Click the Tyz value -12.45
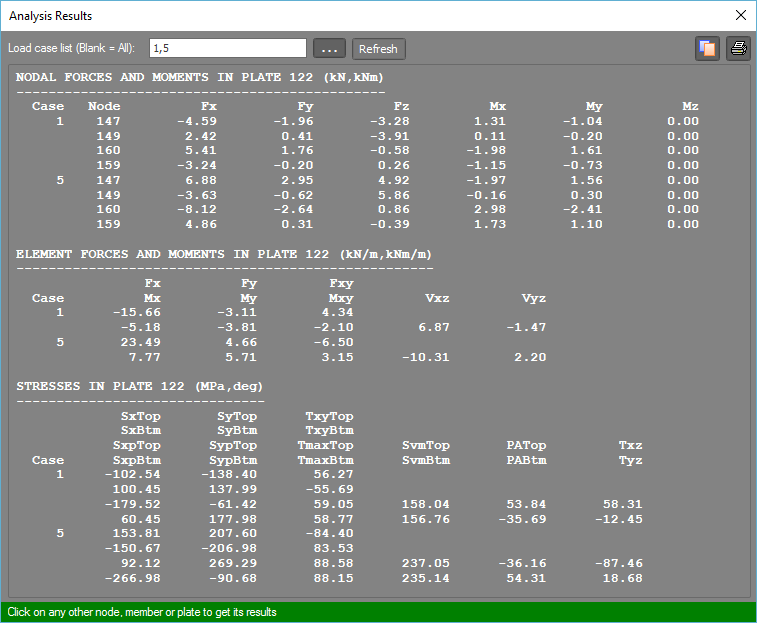The height and width of the screenshot is (623, 757). point(619,519)
